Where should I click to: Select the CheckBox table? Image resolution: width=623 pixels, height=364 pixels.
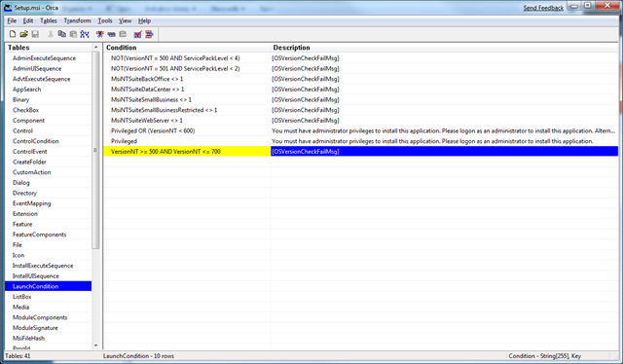pos(26,110)
